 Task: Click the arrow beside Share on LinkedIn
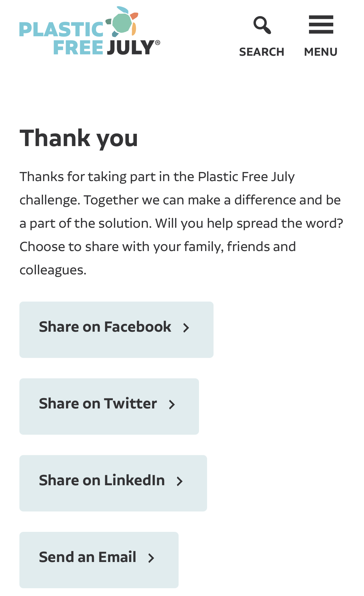180,481
